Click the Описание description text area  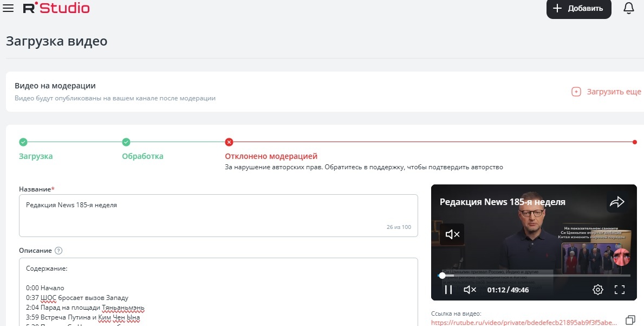[x=218, y=292]
